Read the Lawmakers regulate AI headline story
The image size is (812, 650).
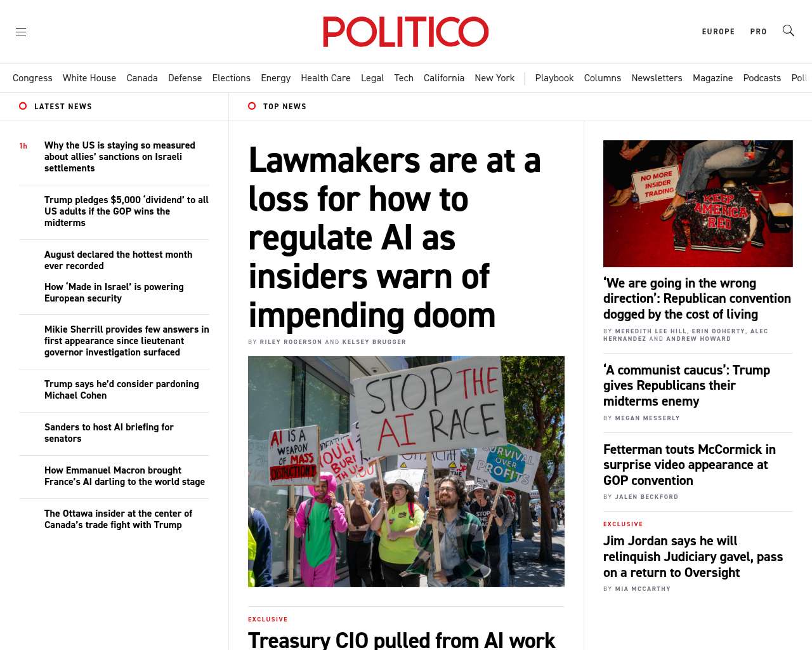pyautogui.click(x=395, y=237)
